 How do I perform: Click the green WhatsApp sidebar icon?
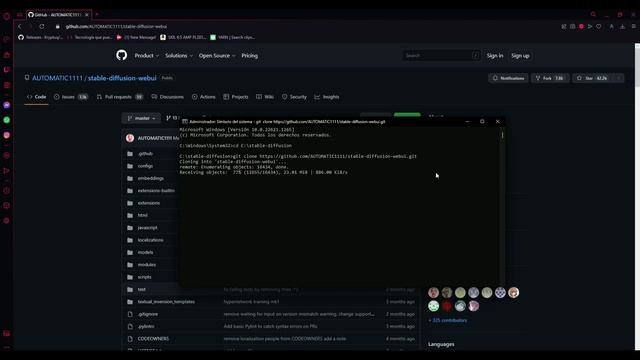7,120
